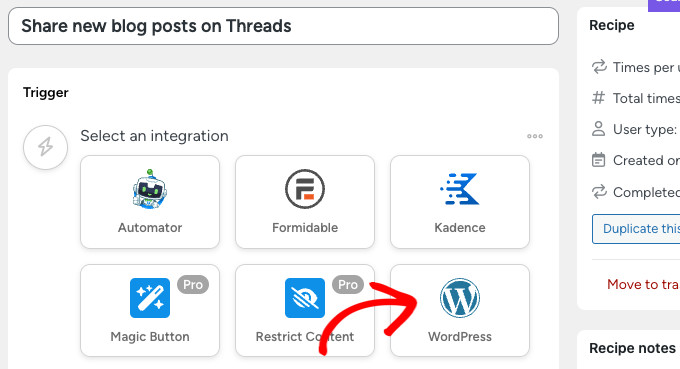Click the Total times text
The width and height of the screenshot is (680, 369).
coord(646,98)
